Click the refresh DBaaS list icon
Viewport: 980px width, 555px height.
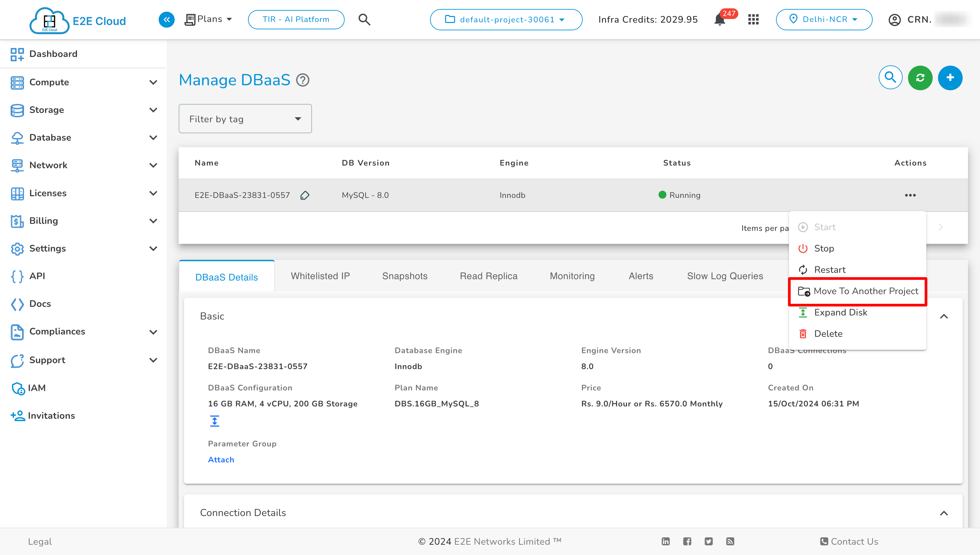pyautogui.click(x=920, y=77)
